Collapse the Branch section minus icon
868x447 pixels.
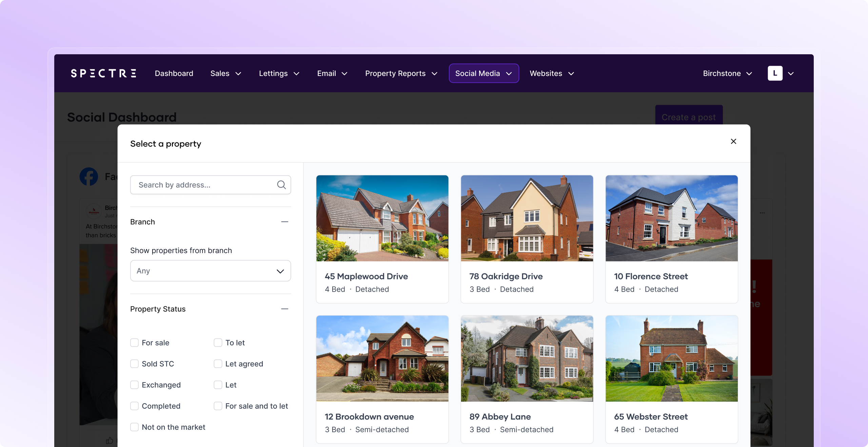284,222
